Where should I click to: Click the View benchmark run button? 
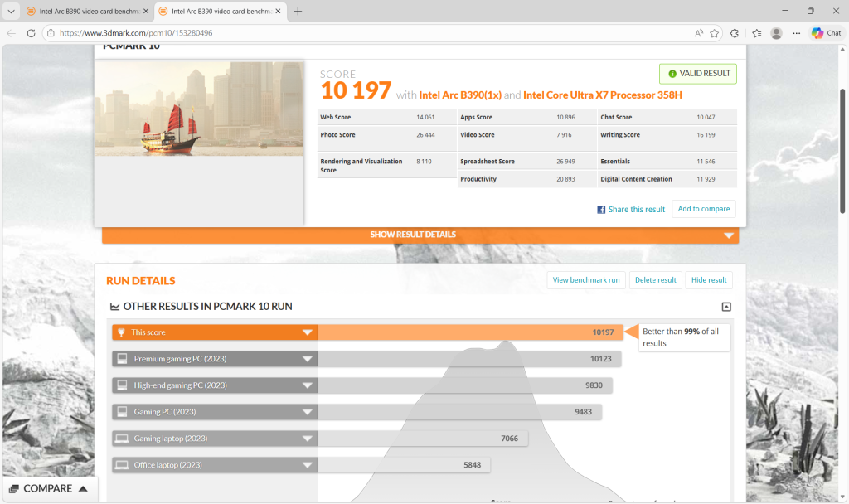(x=586, y=280)
